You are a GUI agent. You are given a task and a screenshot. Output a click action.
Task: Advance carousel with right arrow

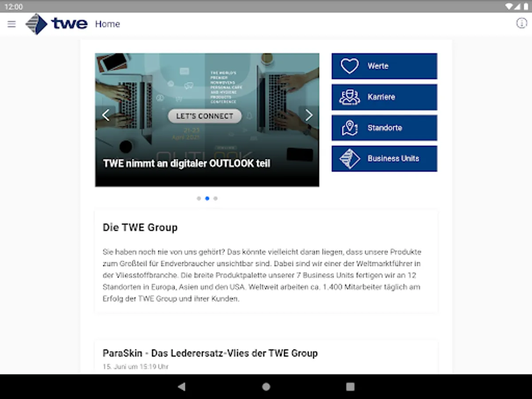tap(309, 115)
